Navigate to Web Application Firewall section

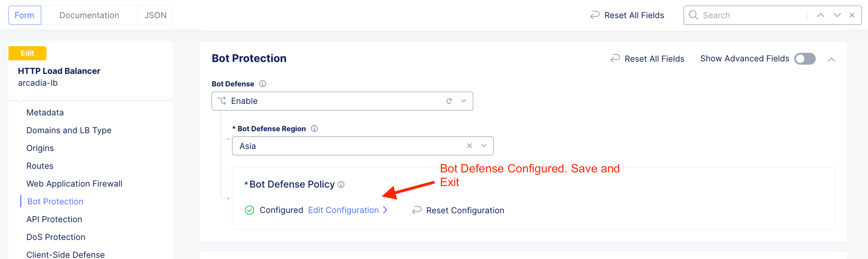click(x=74, y=184)
